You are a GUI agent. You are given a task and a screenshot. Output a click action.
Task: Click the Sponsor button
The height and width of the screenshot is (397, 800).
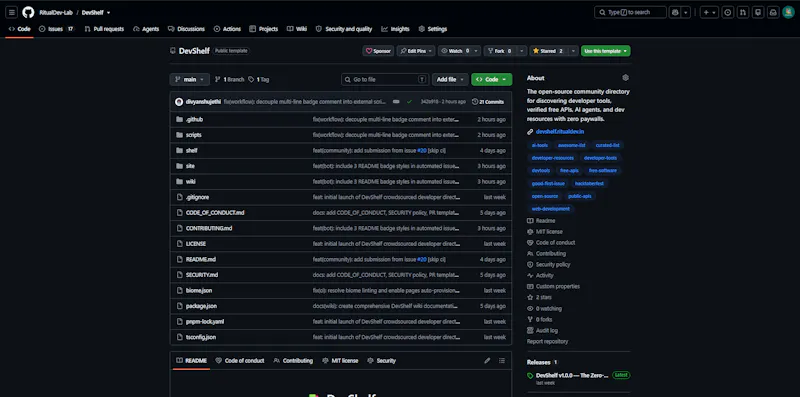(379, 51)
